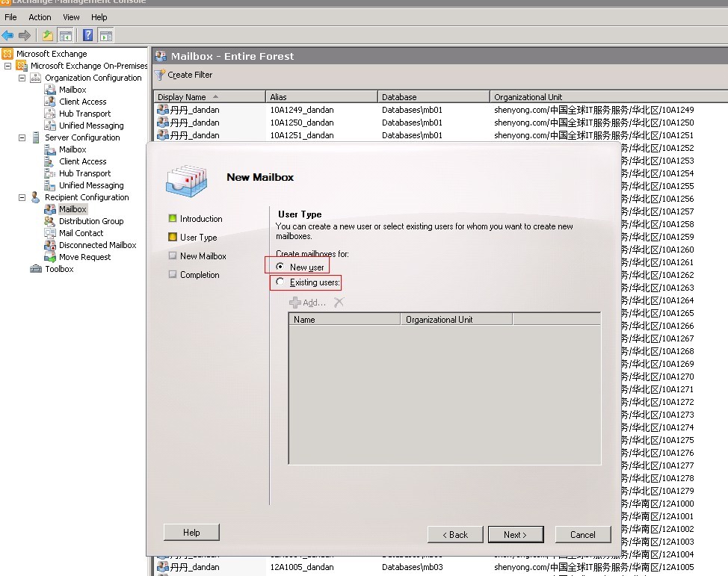Open the Move Request node
This screenshot has width=728, height=576.
84,257
